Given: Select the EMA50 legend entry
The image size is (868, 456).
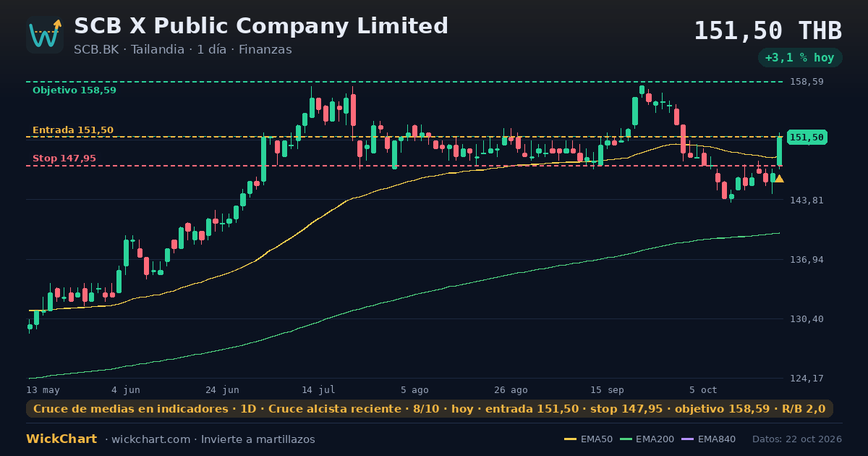Looking at the screenshot, I should 588,439.
